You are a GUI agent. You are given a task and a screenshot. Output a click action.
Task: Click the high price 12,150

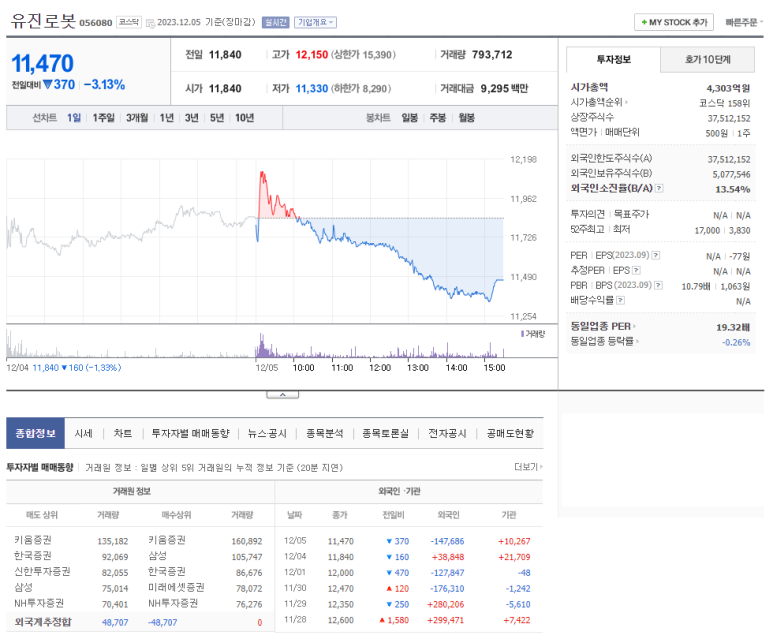pos(312,55)
